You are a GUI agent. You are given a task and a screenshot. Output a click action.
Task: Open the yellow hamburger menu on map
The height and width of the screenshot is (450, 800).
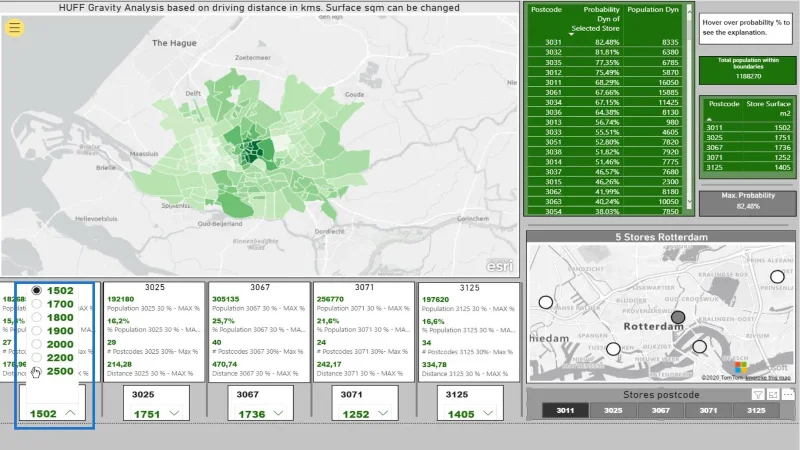[14, 28]
